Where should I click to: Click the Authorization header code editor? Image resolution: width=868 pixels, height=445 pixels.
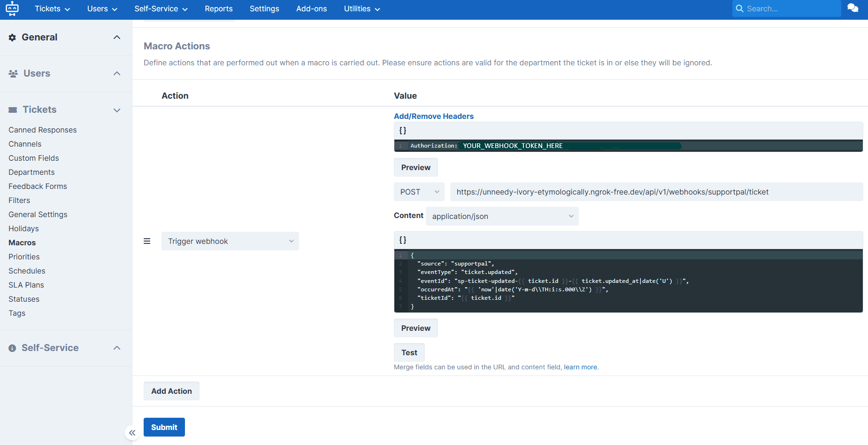pos(628,146)
